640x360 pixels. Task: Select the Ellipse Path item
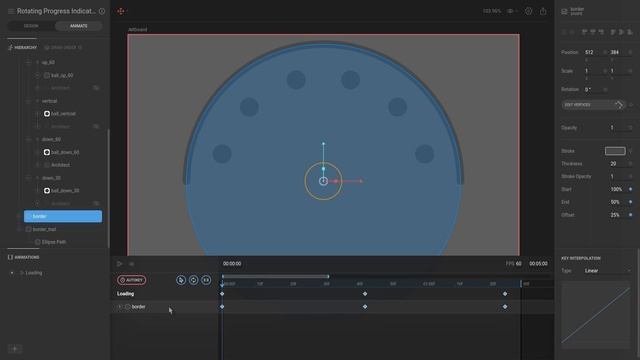tap(54, 242)
